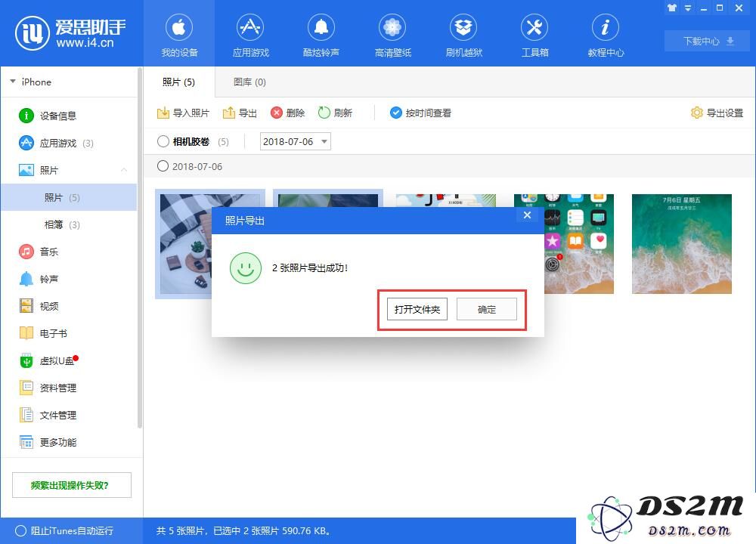Open 我的设备 (My Device) section
756x544 pixels.
pyautogui.click(x=179, y=35)
